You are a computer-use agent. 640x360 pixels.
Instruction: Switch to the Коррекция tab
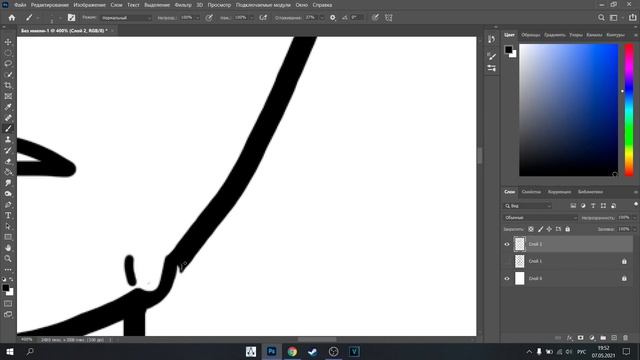559,192
